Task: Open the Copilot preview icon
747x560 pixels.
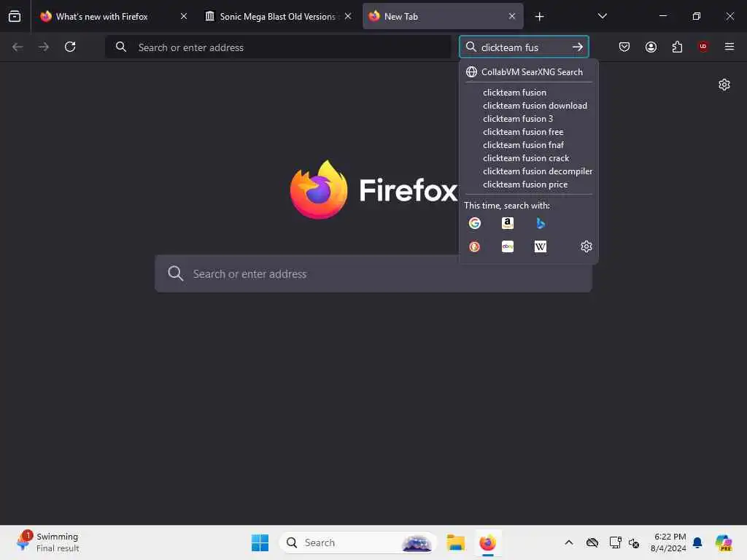Action: pos(724,542)
